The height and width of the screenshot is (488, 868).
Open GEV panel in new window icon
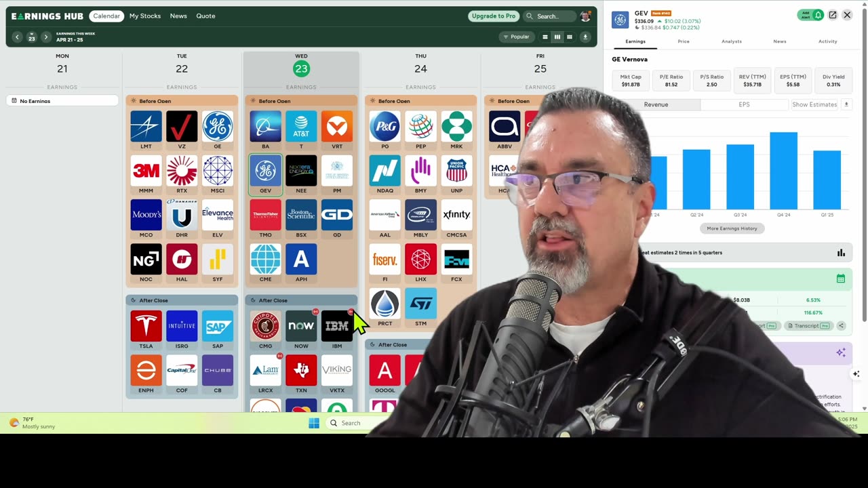[x=833, y=15]
